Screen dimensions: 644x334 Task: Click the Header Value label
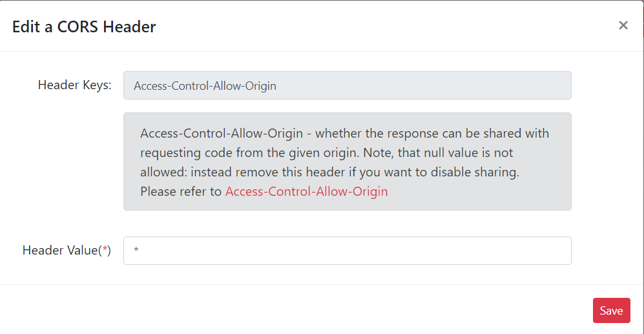coord(59,251)
